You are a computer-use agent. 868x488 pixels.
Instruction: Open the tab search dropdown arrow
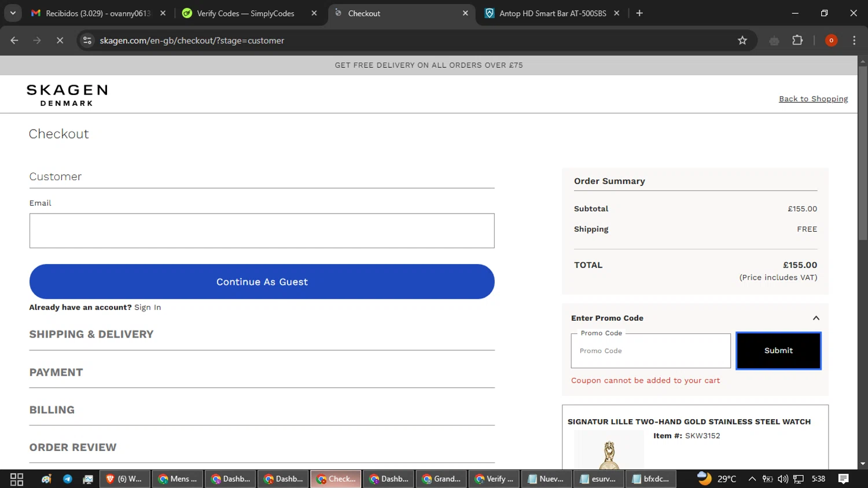pyautogui.click(x=13, y=13)
